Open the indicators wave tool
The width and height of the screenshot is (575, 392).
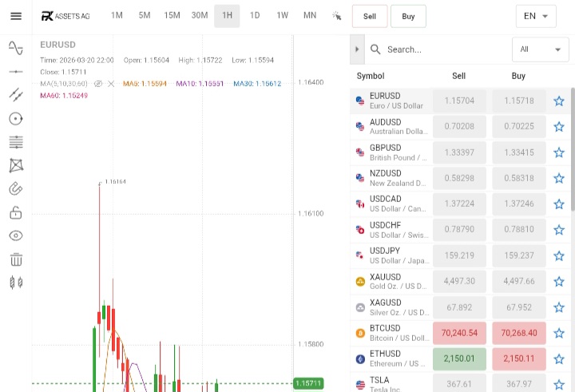click(16, 48)
